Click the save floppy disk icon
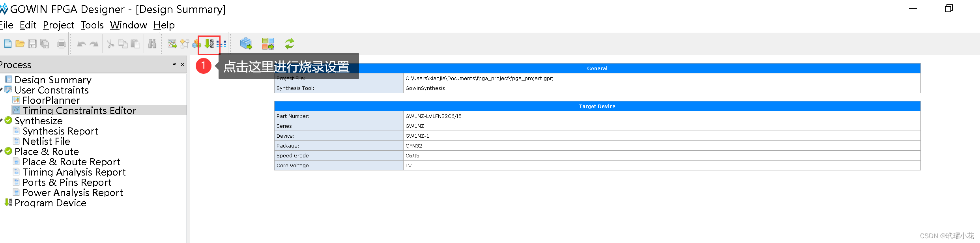The height and width of the screenshot is (243, 980). [x=32, y=44]
